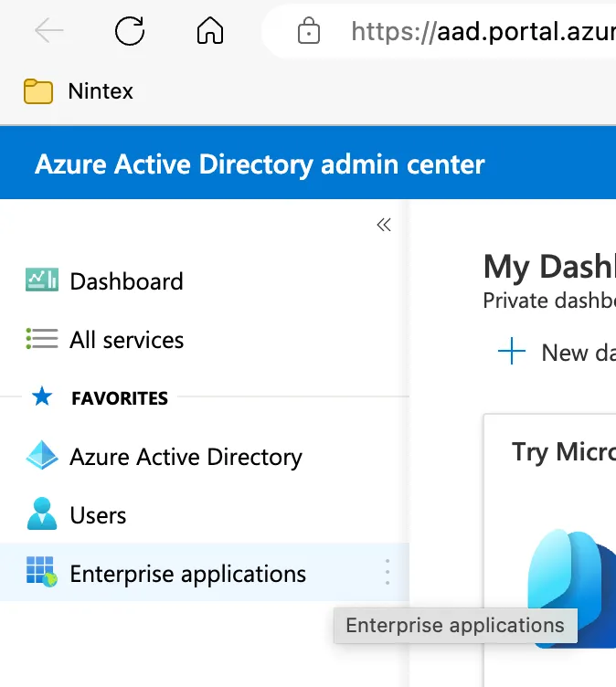Collapse the sidebar with double chevron
The width and height of the screenshot is (616, 687).
click(384, 225)
